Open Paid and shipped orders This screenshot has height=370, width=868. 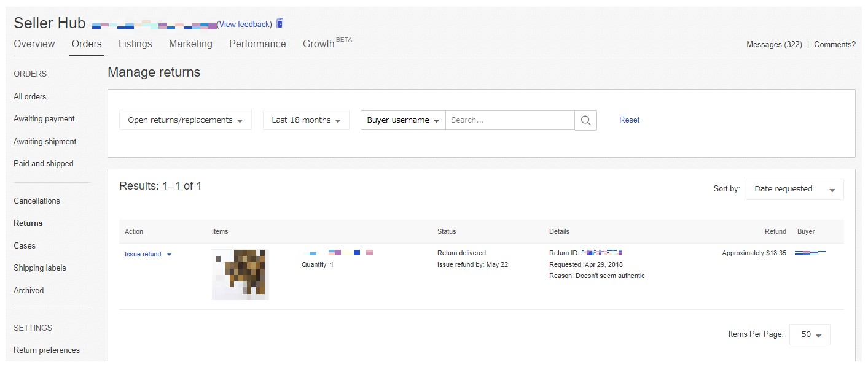[x=44, y=164]
